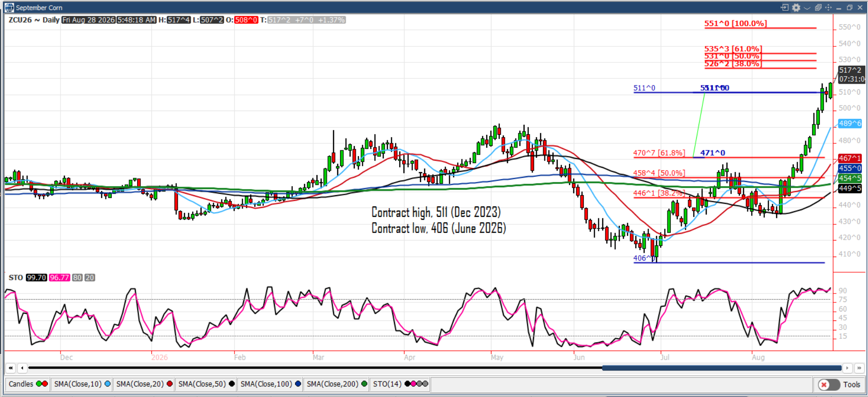
Task: Click the 489^6 SMA price tag
Action: 850,123
